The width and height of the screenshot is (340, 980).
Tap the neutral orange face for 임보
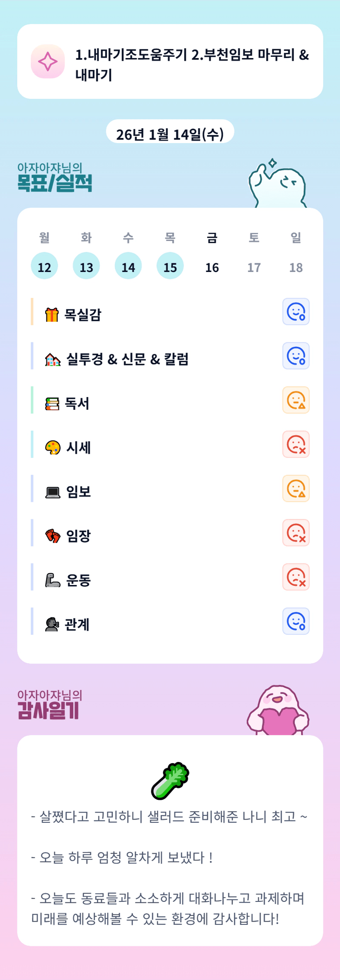[296, 488]
